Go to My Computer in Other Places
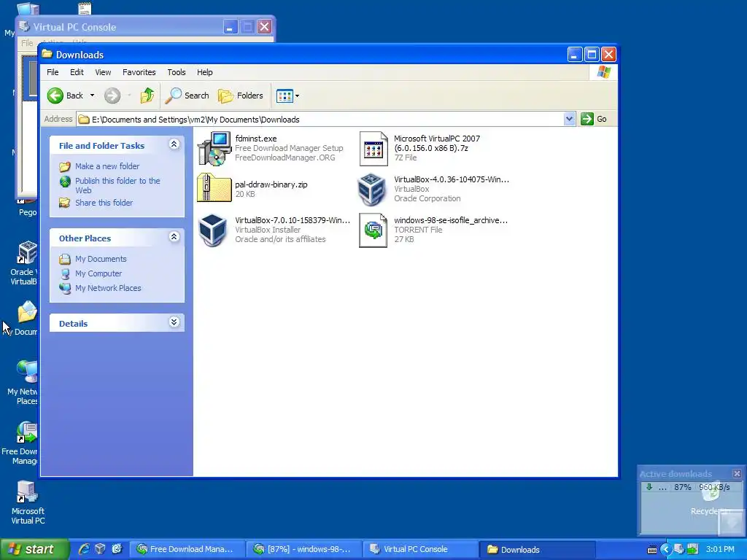This screenshot has width=747, height=560. 98,274
